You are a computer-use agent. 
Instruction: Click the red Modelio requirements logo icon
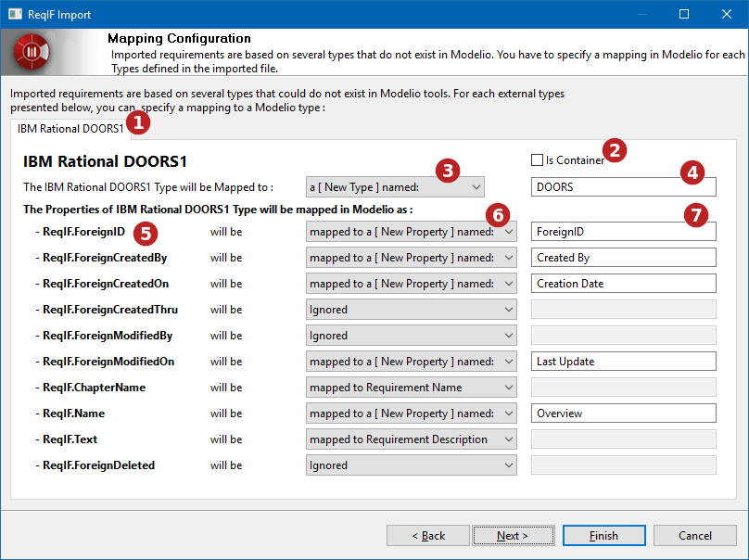32,52
